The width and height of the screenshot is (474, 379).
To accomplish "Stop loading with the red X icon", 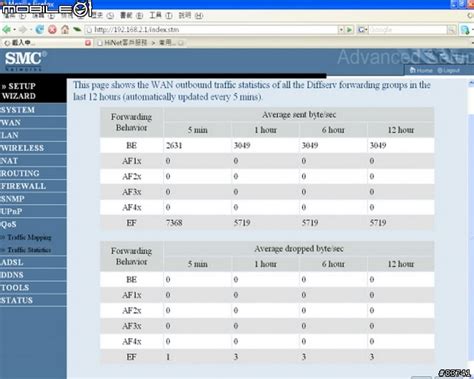I will tap(52, 30).
